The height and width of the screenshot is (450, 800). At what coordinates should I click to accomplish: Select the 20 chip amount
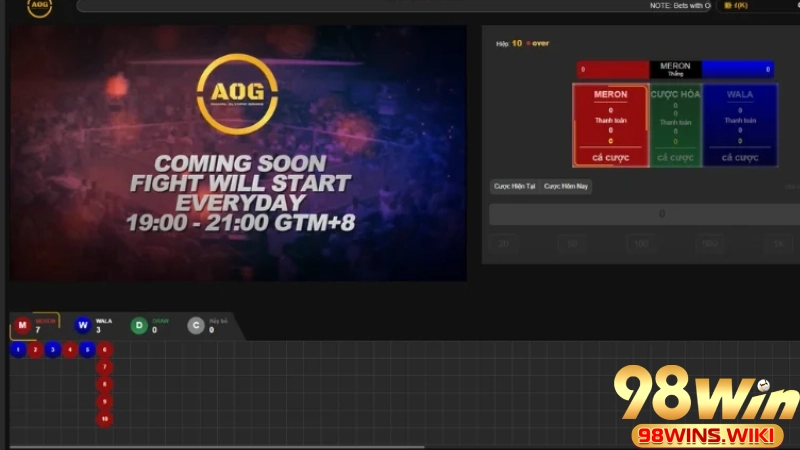(x=503, y=244)
